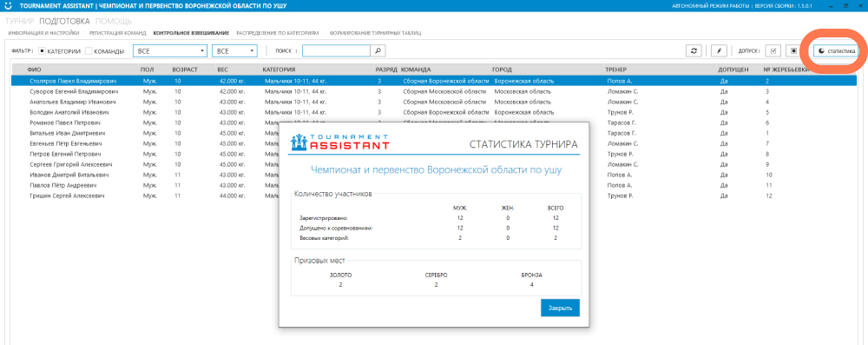Open the ПОМОЩЬ menu

point(113,22)
